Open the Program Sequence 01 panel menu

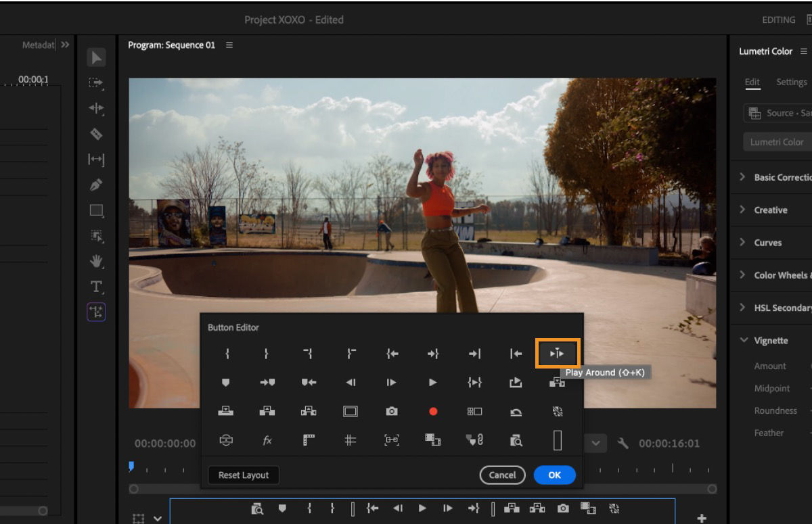(x=229, y=45)
